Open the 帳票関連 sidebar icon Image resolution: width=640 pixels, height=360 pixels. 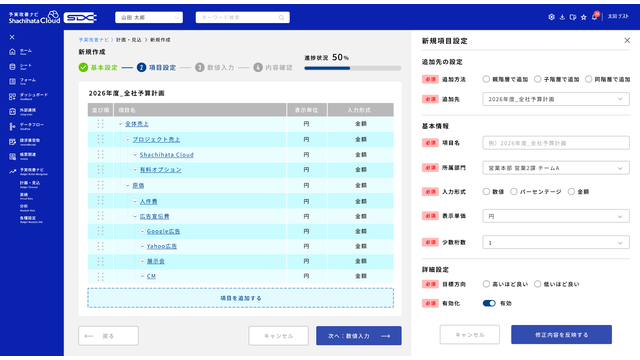pyautogui.click(x=12, y=156)
